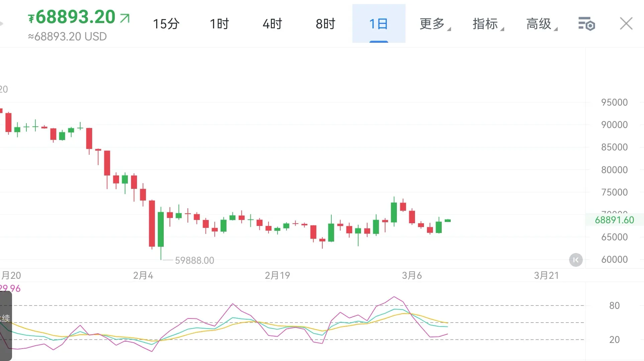Viewport: 644px width, 361px height.
Task: Tap the large 68893.20 price headline
Action: click(x=76, y=17)
